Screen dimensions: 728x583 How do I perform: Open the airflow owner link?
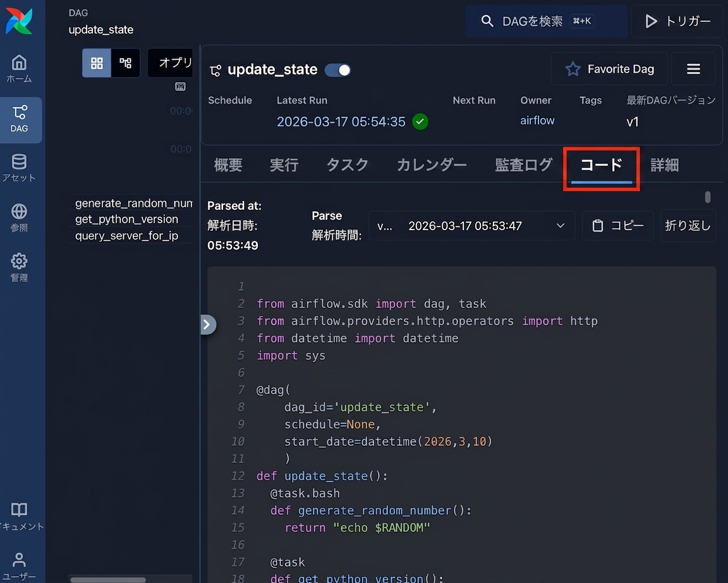(537, 120)
